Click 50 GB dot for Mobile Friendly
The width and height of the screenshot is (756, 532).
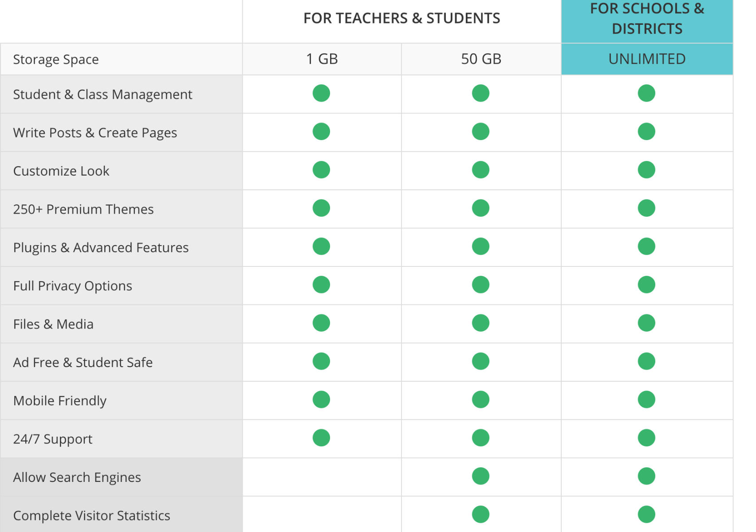[x=480, y=399]
